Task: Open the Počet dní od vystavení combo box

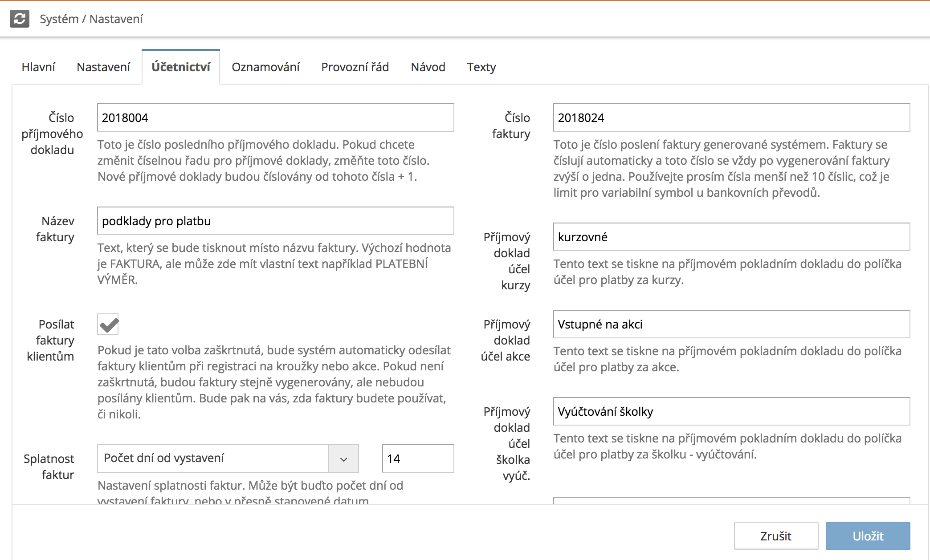Action: tap(213, 459)
